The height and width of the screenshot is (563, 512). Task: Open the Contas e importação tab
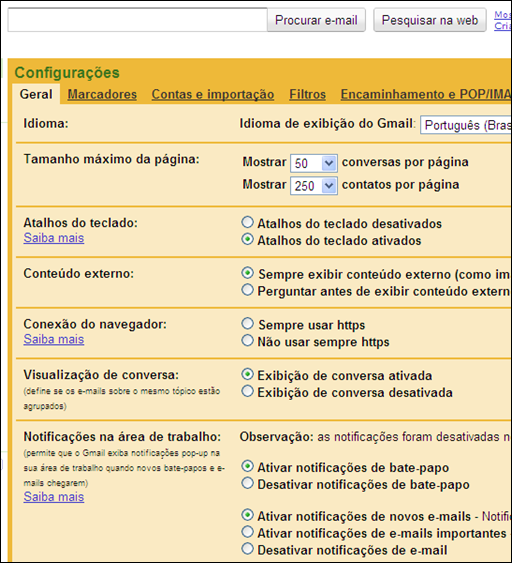point(213,94)
